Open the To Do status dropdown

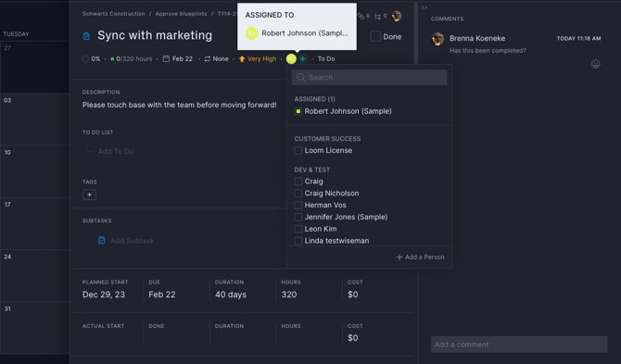(326, 59)
